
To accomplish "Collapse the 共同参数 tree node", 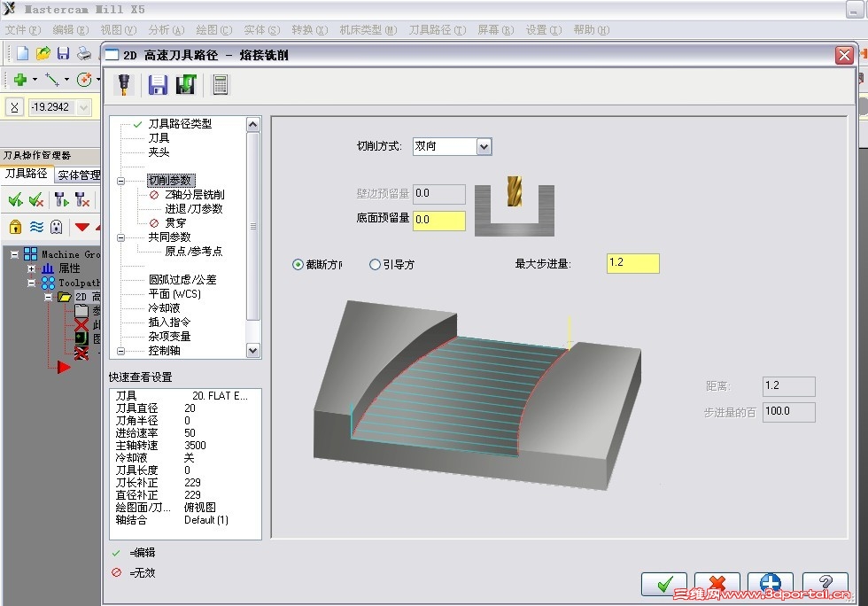I will (120, 237).
